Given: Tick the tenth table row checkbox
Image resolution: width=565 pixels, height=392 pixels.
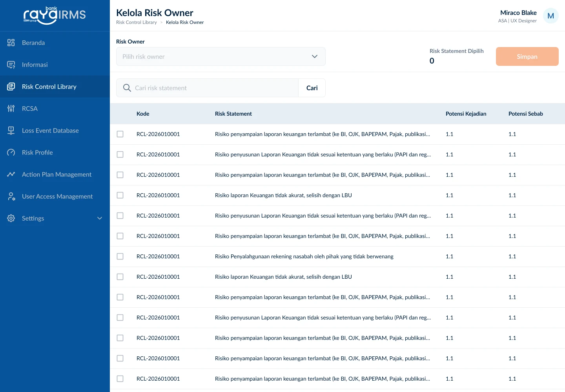Looking at the screenshot, I should [120, 318].
